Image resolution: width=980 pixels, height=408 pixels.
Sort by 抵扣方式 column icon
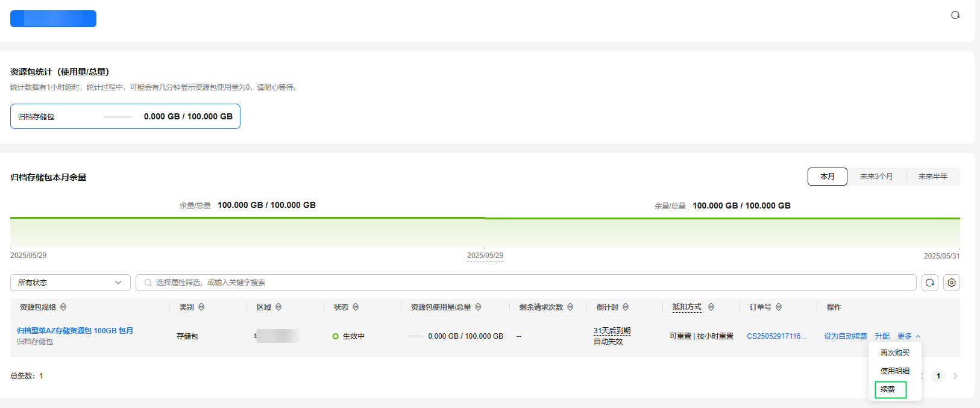711,307
